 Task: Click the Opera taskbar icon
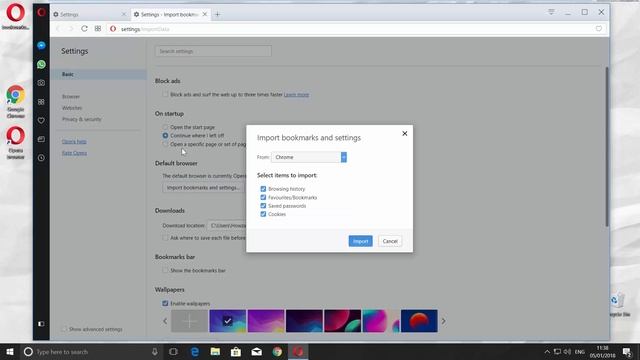(x=298, y=351)
